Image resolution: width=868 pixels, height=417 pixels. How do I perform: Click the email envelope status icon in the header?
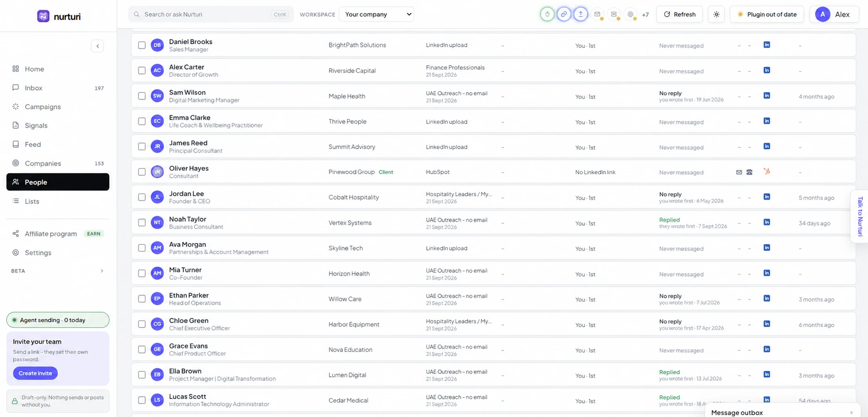(x=598, y=14)
